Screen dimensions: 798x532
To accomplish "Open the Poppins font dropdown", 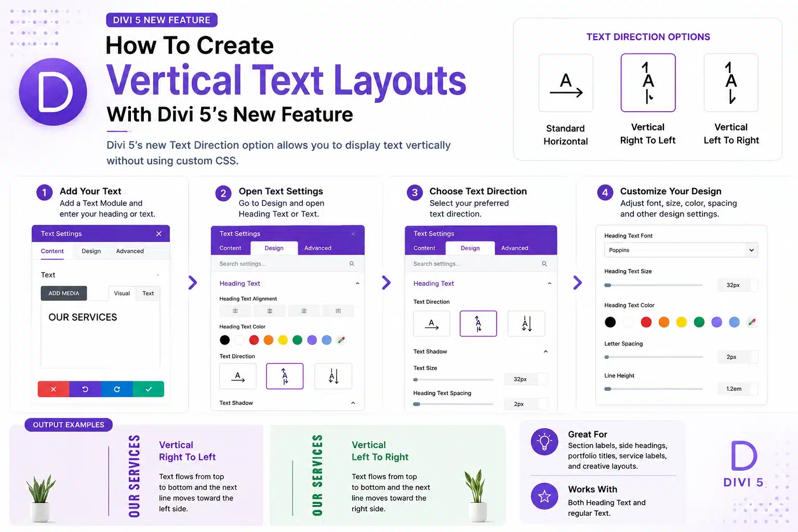I will click(x=681, y=250).
